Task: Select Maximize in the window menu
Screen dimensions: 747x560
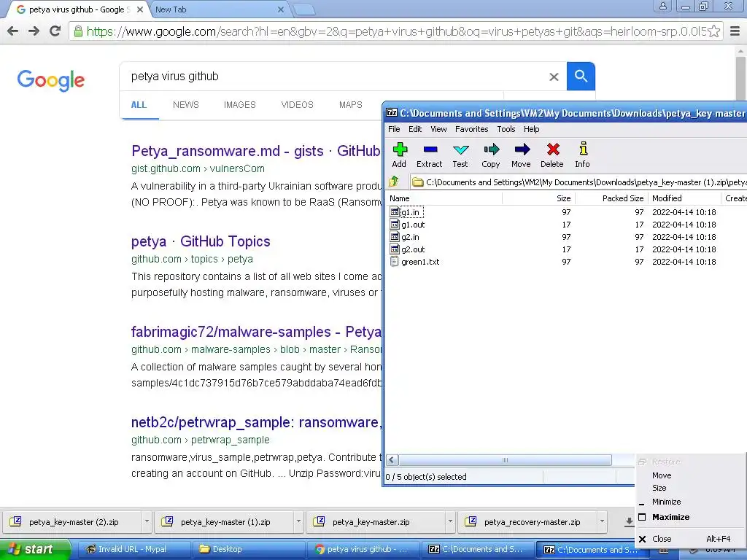Action: point(690,517)
